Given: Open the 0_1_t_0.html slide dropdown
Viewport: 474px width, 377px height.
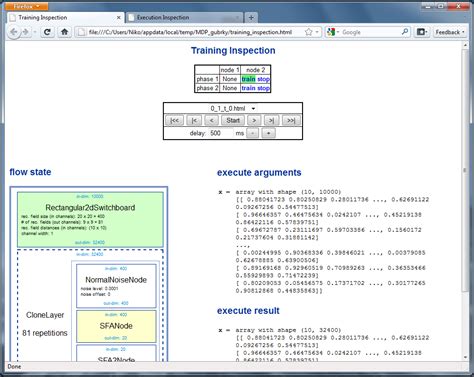Looking at the screenshot, I should pos(233,108).
